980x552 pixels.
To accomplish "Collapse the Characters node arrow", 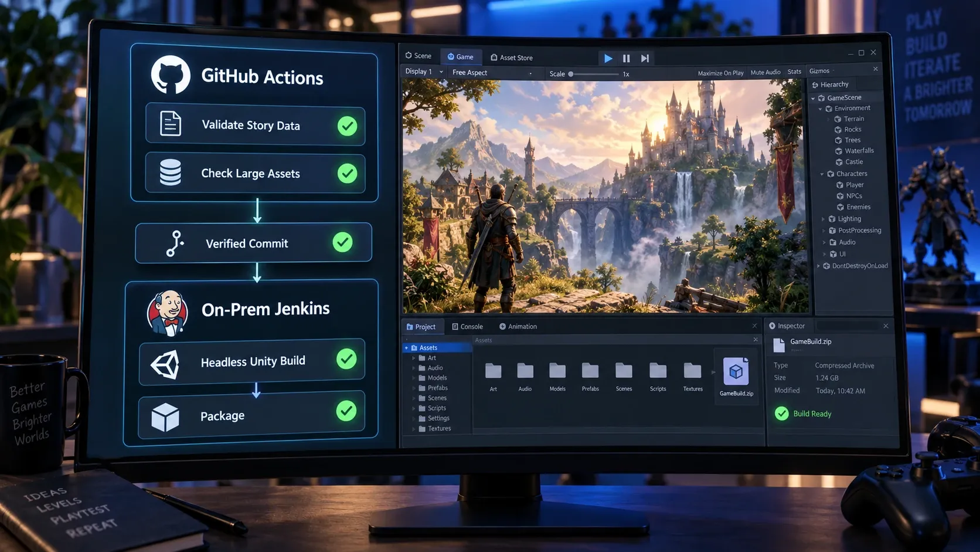I will pyautogui.click(x=822, y=174).
